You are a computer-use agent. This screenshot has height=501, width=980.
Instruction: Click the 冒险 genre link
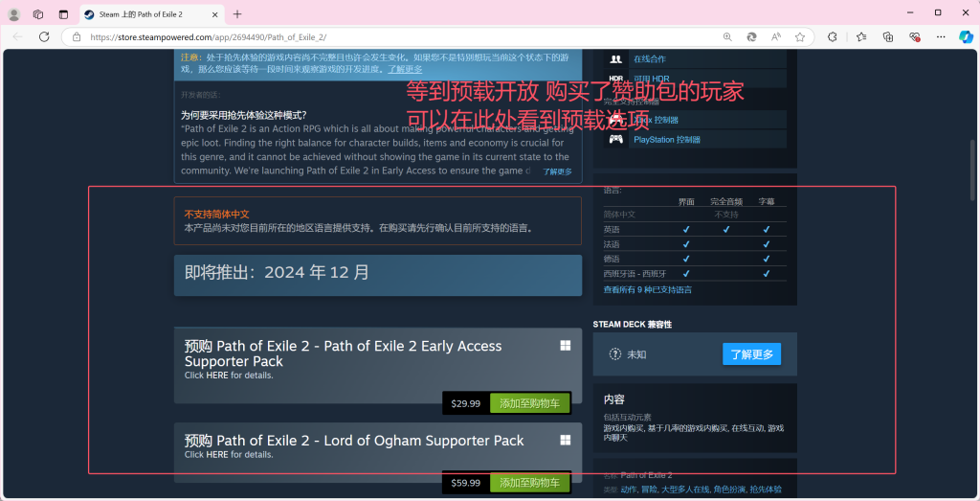648,490
